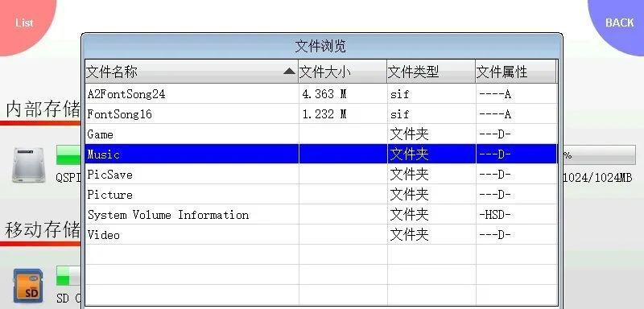Sort by the 文件属性 column header
Image resolution: width=644 pixels, height=309 pixels.
click(516, 72)
